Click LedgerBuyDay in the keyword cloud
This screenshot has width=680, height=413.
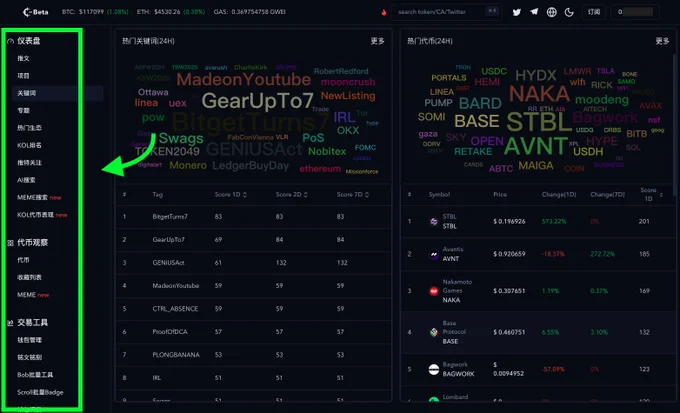(x=250, y=166)
